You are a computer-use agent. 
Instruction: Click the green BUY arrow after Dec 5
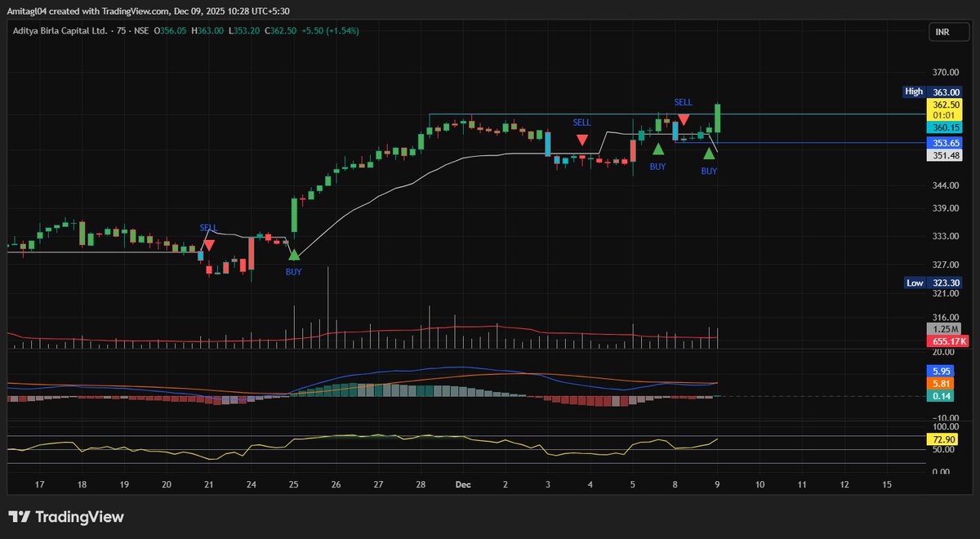click(x=657, y=149)
